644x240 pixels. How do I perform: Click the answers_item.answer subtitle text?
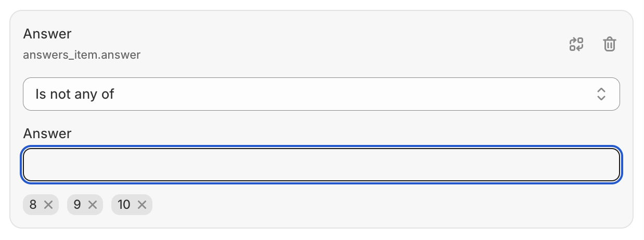click(82, 55)
